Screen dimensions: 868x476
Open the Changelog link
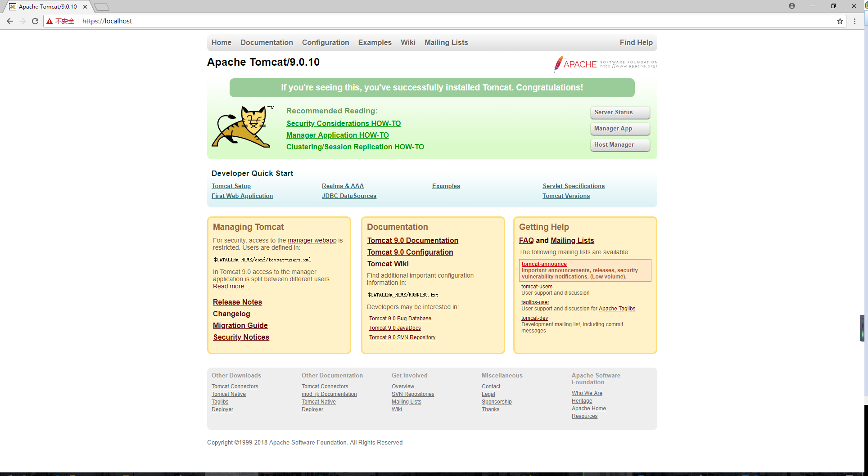pyautogui.click(x=231, y=314)
